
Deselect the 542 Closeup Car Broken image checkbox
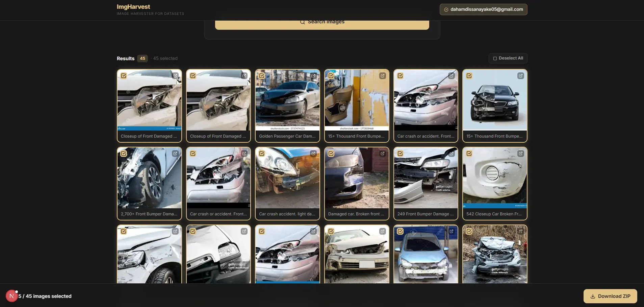point(469,153)
